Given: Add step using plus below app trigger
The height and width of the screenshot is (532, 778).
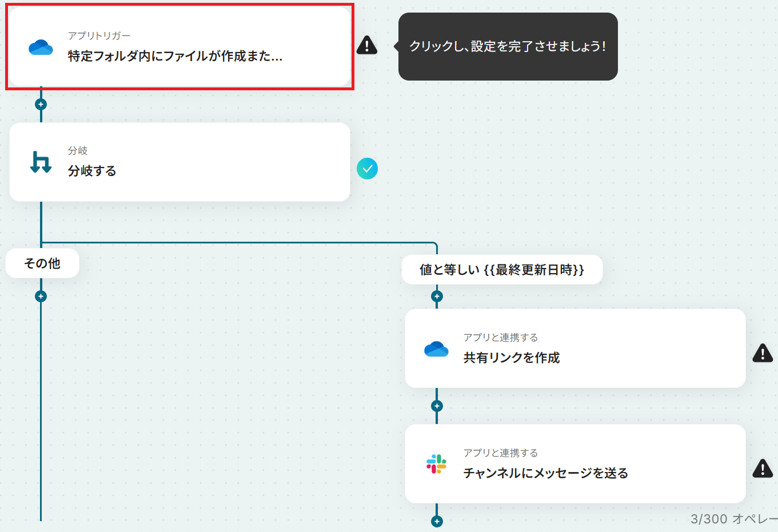Looking at the screenshot, I should (41, 105).
